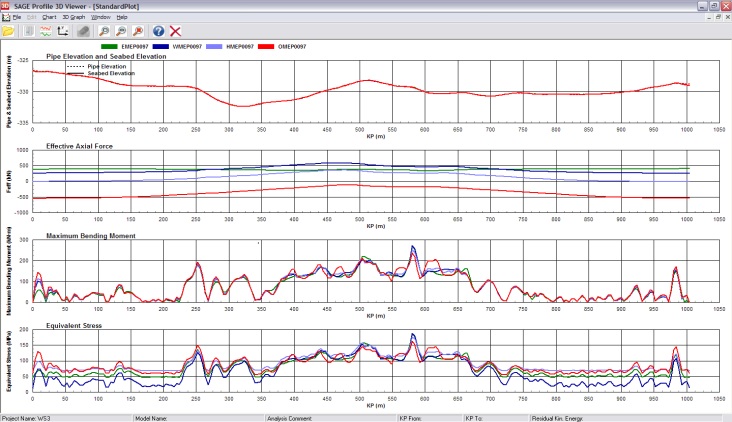Click the greyed 3D graph toolbar icon
This screenshot has width=732, height=422.
click(x=84, y=31)
